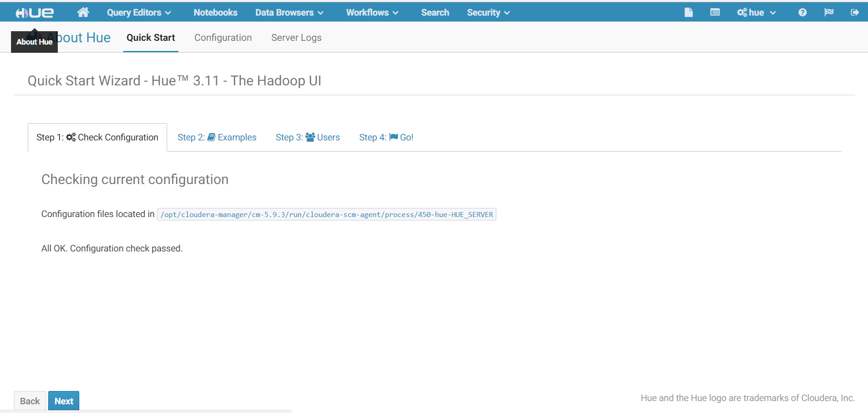Switch to the Server Logs tab
The width and height of the screenshot is (868, 413).
pos(296,38)
